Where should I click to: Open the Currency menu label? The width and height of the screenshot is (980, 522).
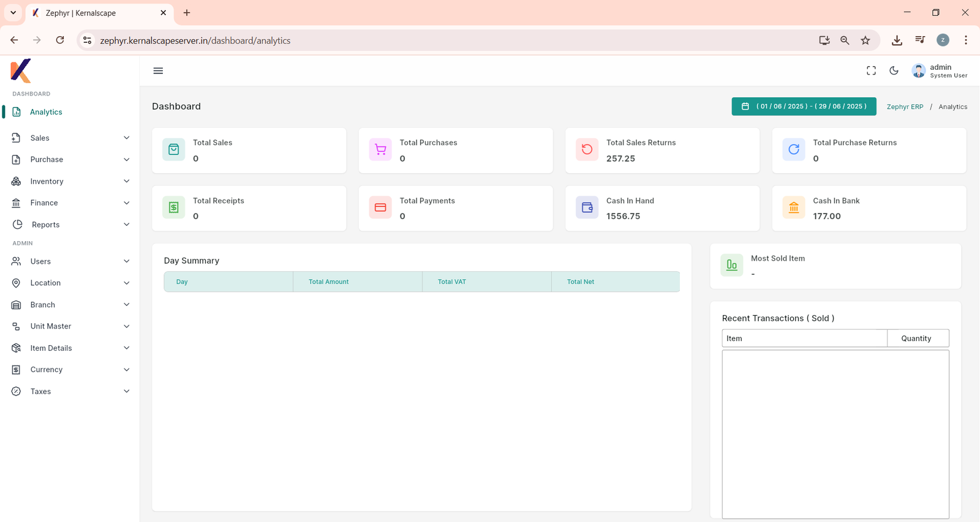[47, 370]
